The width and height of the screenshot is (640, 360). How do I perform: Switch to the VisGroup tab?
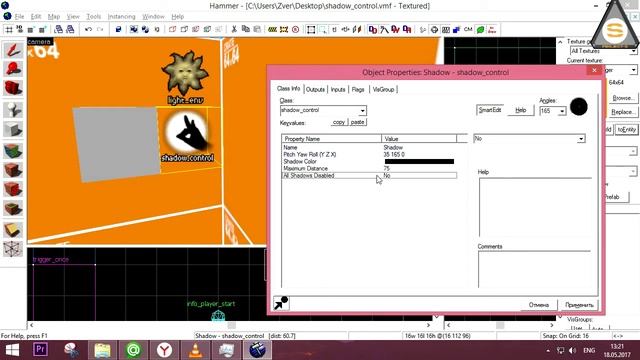tap(383, 89)
